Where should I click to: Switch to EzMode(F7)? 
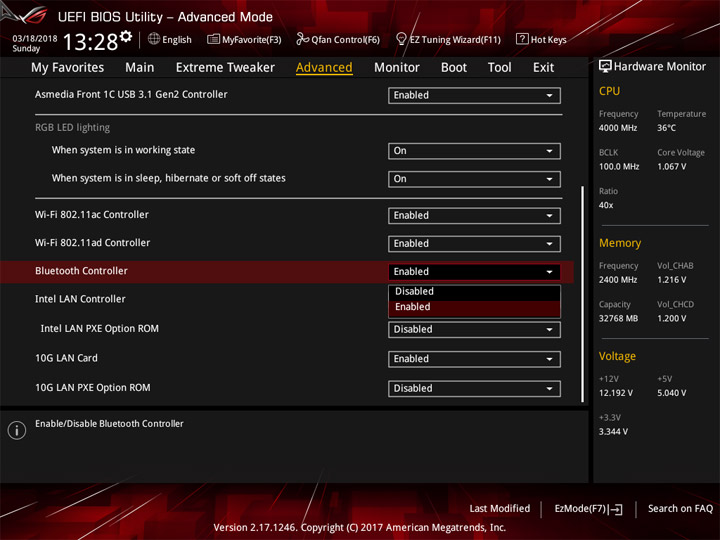[x=588, y=509]
